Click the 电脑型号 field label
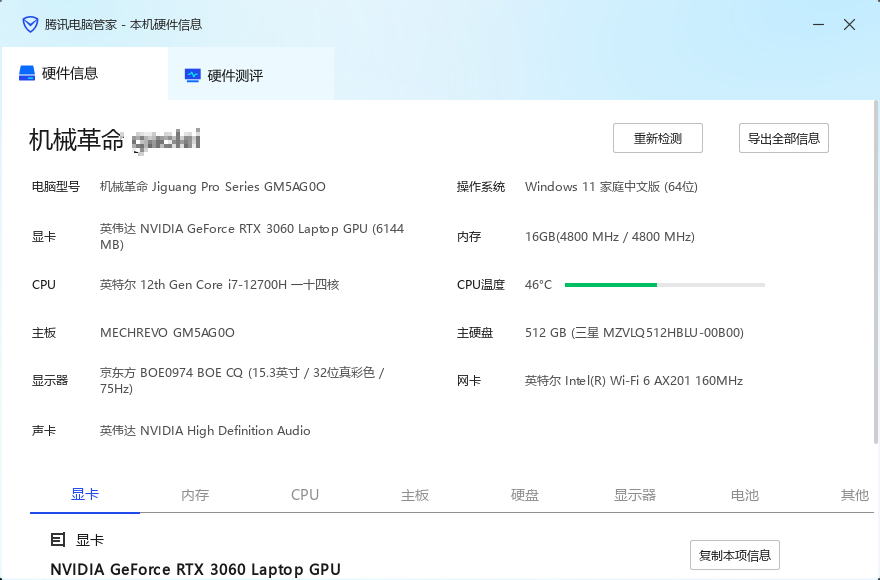The height and width of the screenshot is (580, 880). pyautogui.click(x=56, y=186)
